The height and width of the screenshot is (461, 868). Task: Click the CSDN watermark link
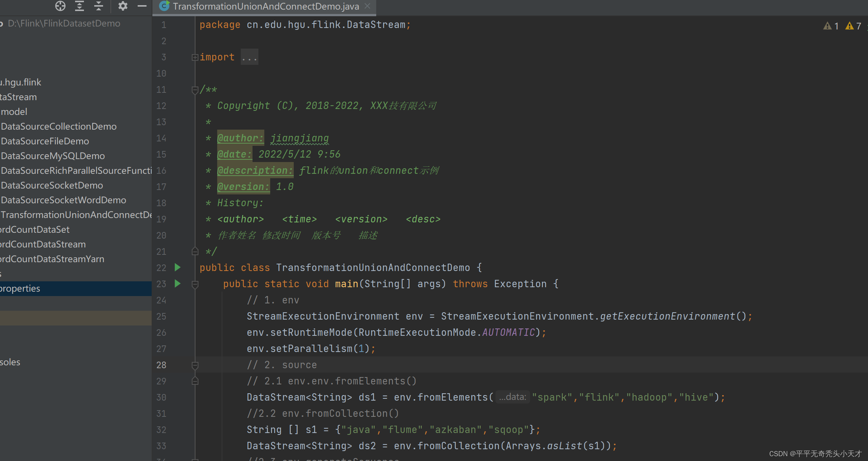816,453
